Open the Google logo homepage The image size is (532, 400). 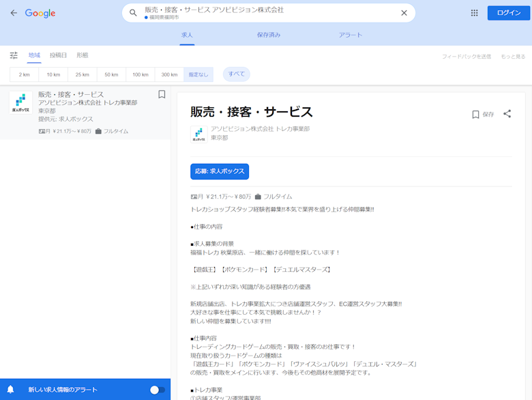click(40, 13)
